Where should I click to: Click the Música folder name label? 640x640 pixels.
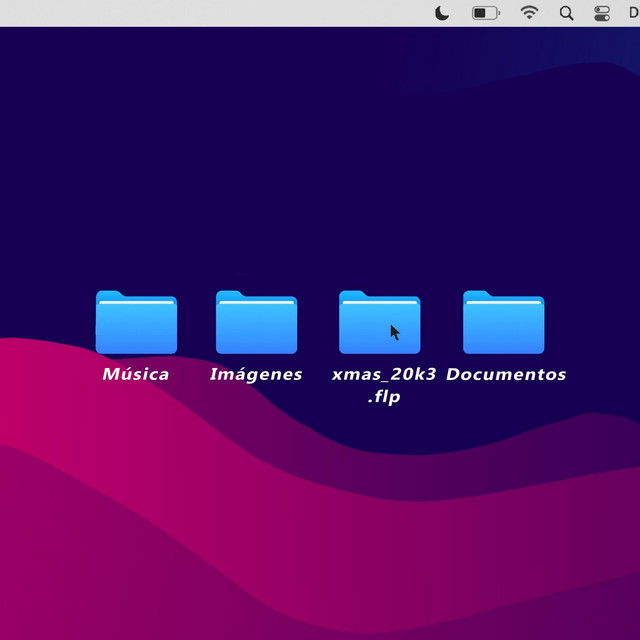coord(136,375)
